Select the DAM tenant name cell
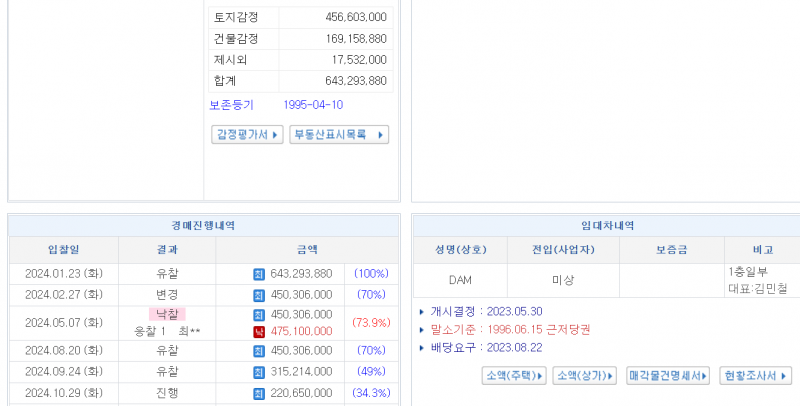Image resolution: width=800 pixels, height=406 pixels. 460,280
